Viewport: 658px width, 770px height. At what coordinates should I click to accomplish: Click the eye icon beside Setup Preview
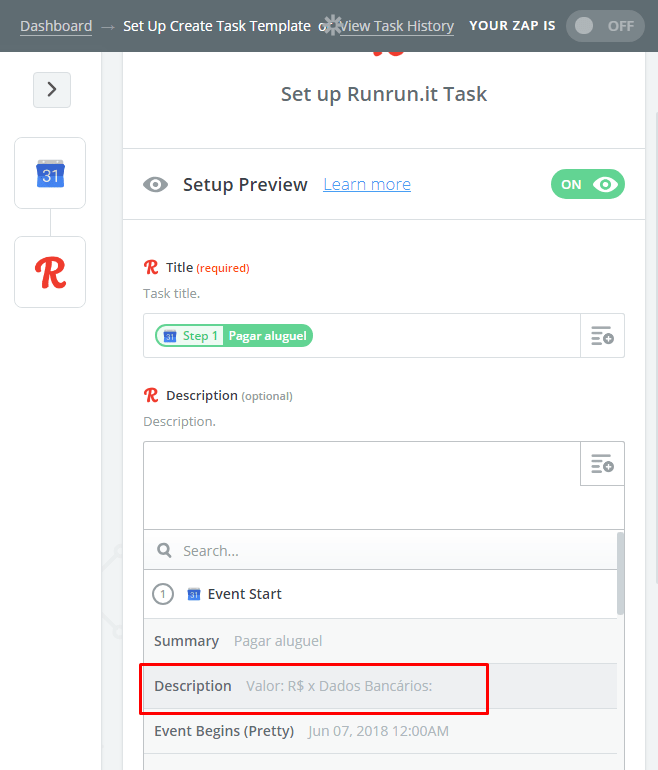click(155, 185)
